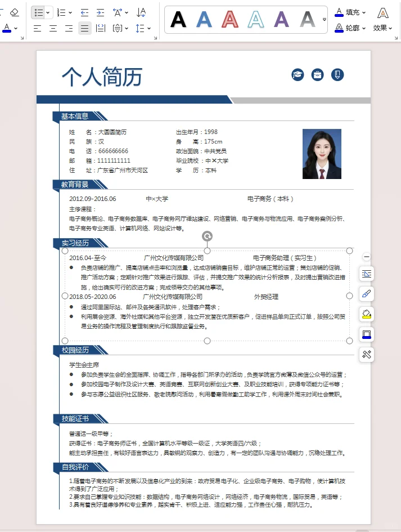
Task: Click the line spacing icon
Action: 140,28
